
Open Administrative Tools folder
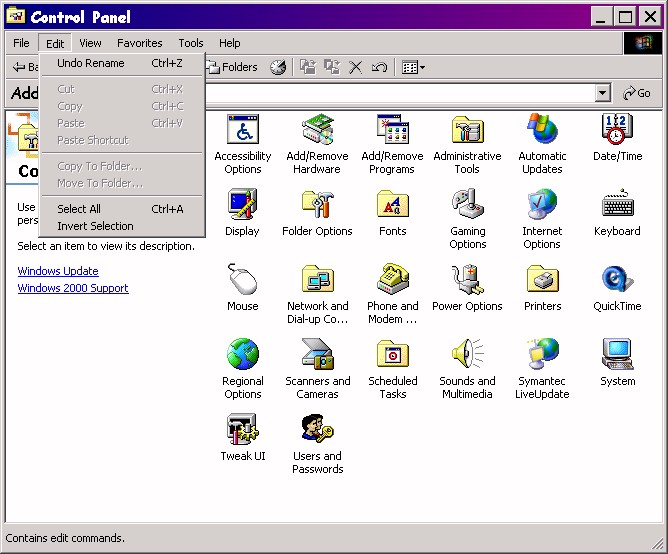(x=467, y=144)
